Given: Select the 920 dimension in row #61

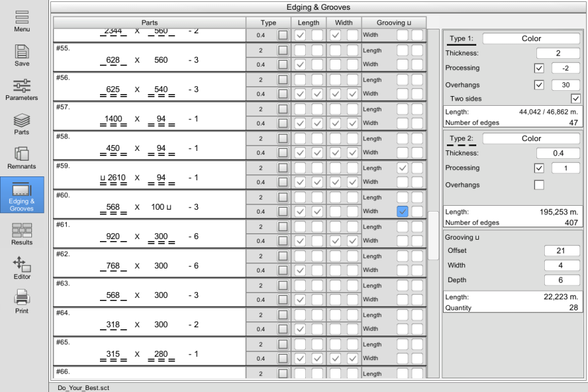Looking at the screenshot, I should coord(113,237).
